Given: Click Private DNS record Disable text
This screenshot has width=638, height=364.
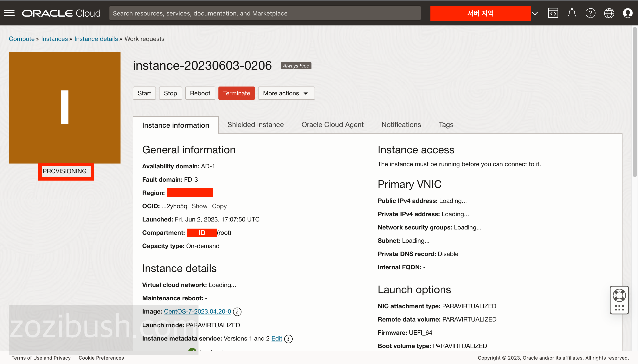Looking at the screenshot, I should 418,254.
